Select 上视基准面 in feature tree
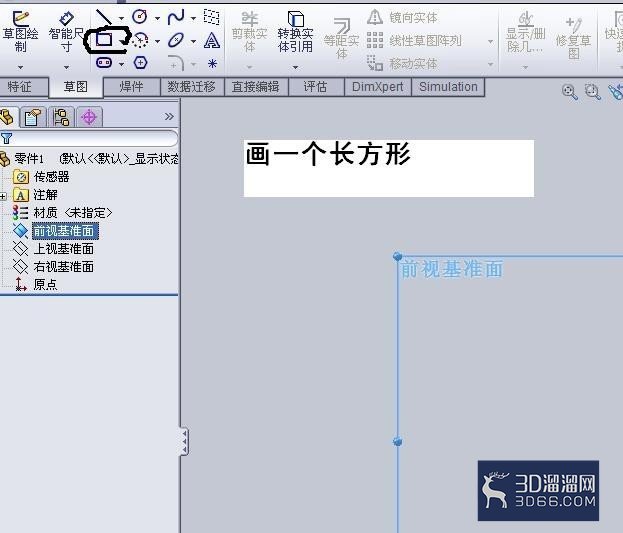This screenshot has height=533, width=623. (54, 249)
